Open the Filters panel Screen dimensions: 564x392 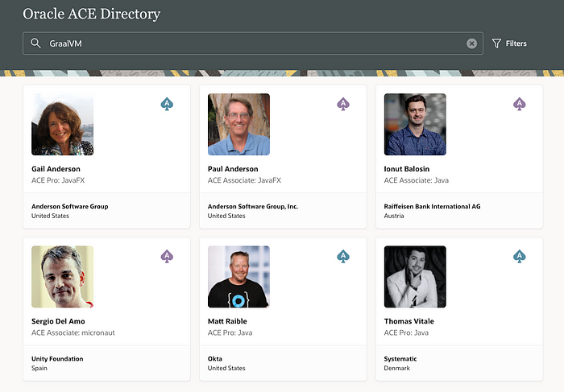pyautogui.click(x=509, y=43)
